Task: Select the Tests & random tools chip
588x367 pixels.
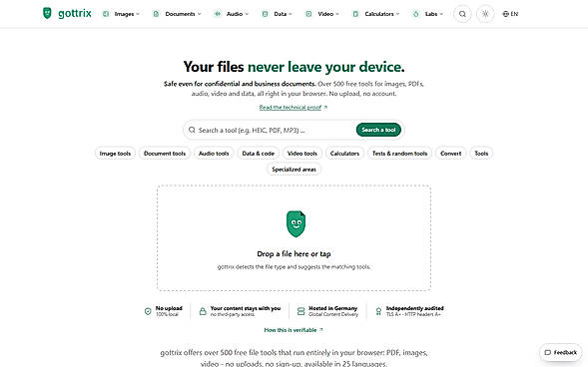Action: click(x=399, y=154)
